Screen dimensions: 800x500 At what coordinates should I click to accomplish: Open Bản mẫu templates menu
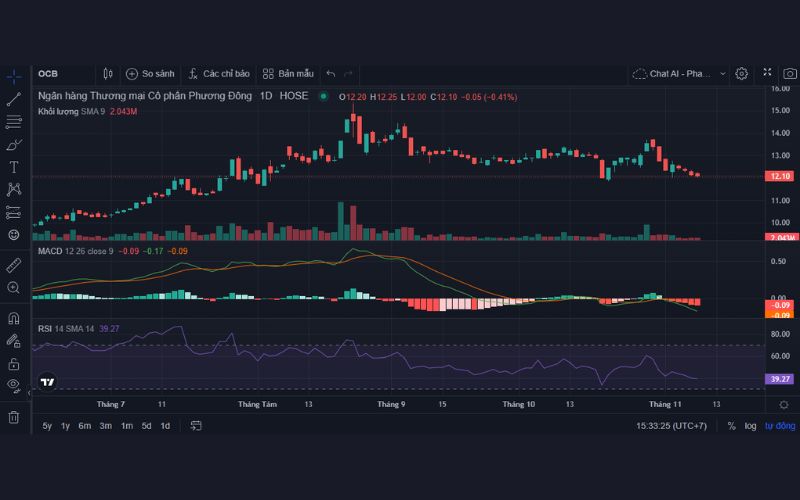288,73
